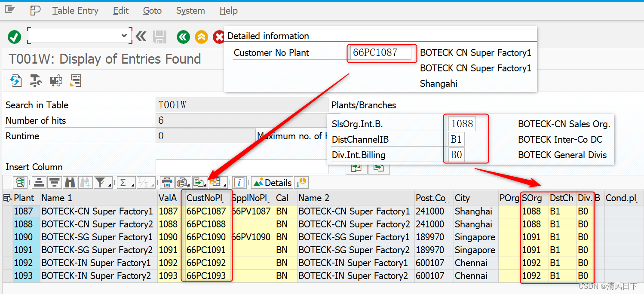Viewport: 644px width, 294px height.
Task: Click the Search in Table field showing T001W
Action: [x=242, y=105]
